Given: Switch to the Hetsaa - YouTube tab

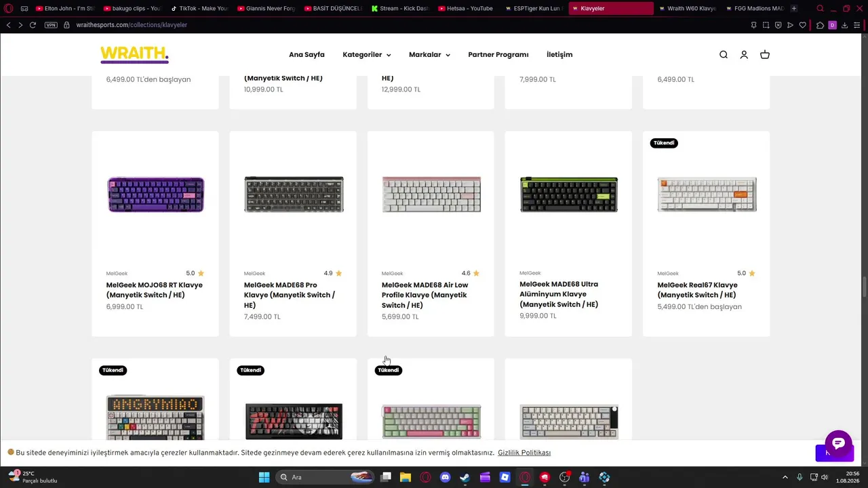Looking at the screenshot, I should pos(468,9).
